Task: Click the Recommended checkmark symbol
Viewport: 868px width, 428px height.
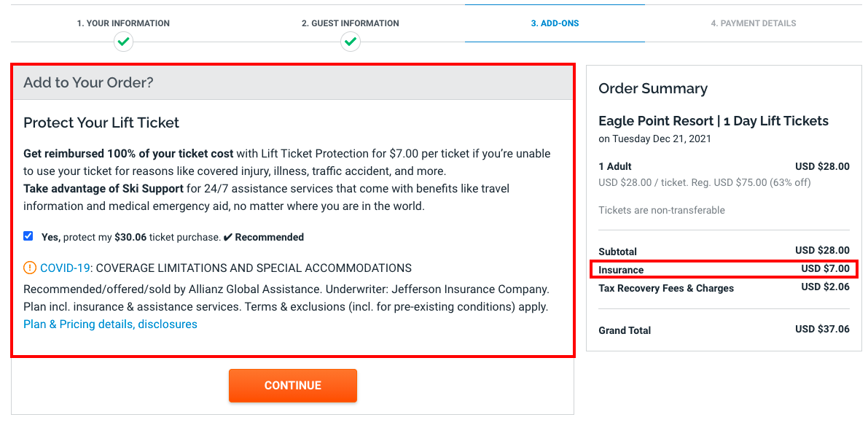Action: coord(227,237)
